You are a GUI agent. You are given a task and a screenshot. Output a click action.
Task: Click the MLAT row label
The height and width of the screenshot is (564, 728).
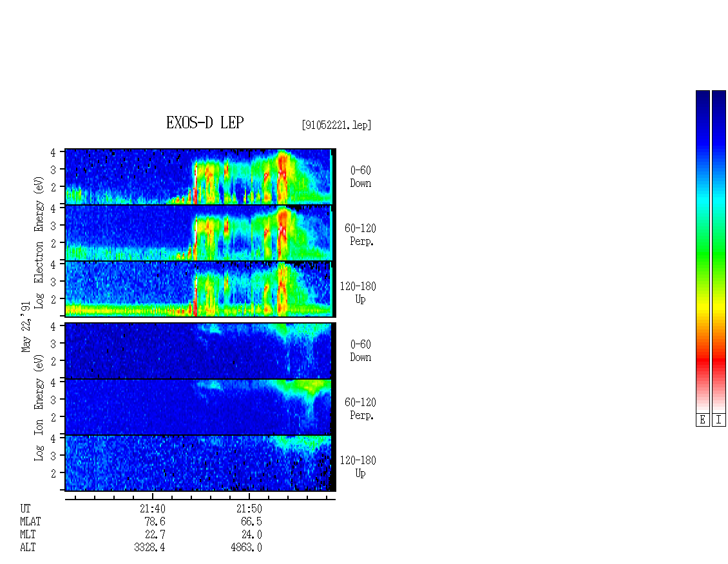tap(30, 521)
